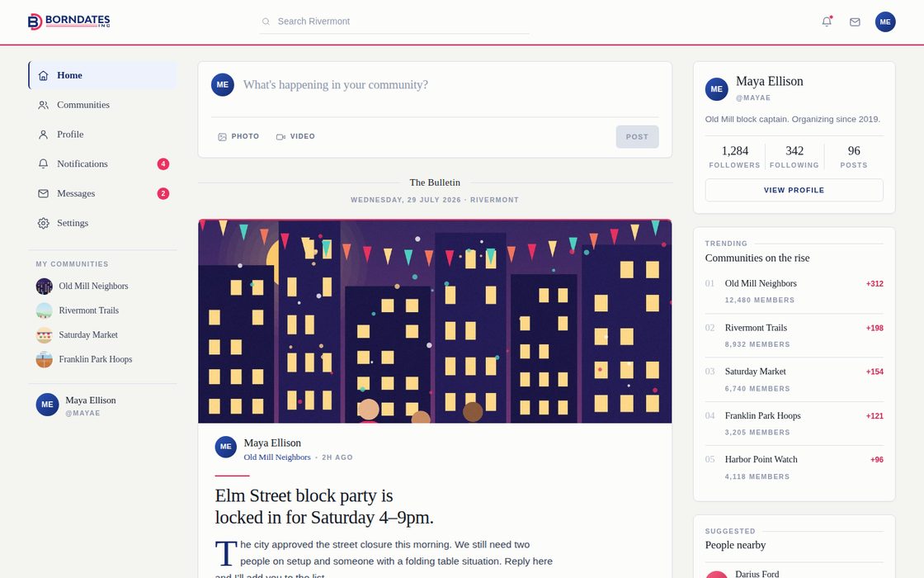Open the notification bell in header
The width and height of the screenshot is (924, 578).
827,21
